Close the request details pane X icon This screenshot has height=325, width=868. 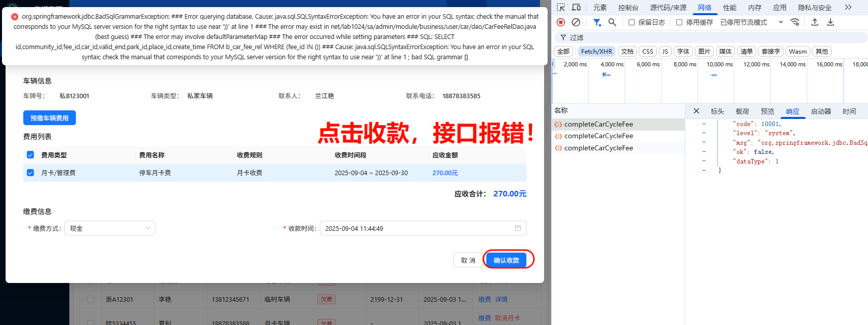click(696, 111)
